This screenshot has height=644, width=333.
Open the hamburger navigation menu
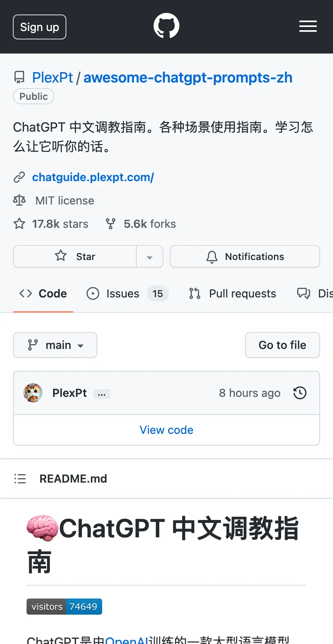pyautogui.click(x=308, y=26)
